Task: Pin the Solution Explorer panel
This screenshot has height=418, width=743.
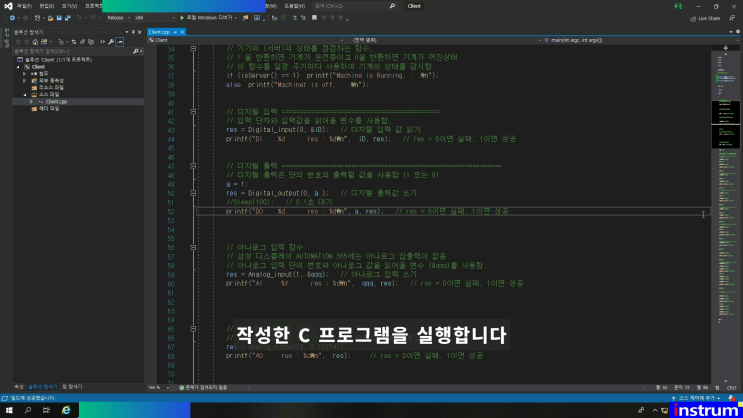Action: tap(133, 32)
